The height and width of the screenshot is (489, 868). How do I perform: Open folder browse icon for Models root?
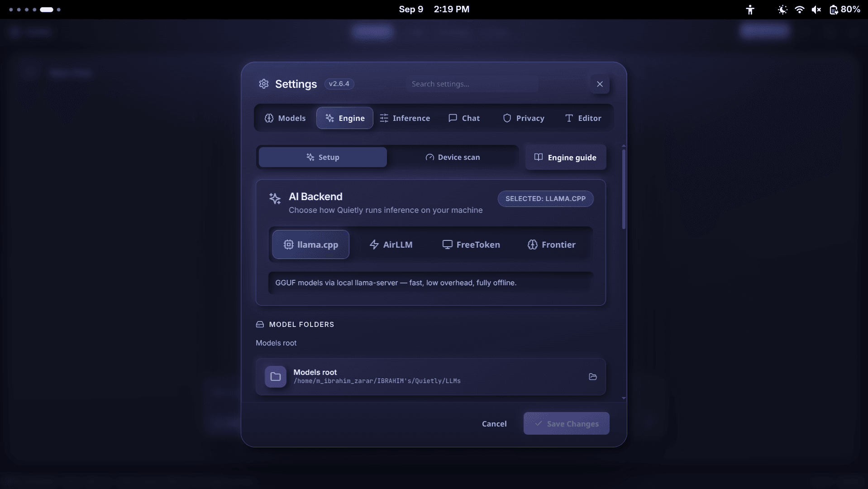(593, 377)
